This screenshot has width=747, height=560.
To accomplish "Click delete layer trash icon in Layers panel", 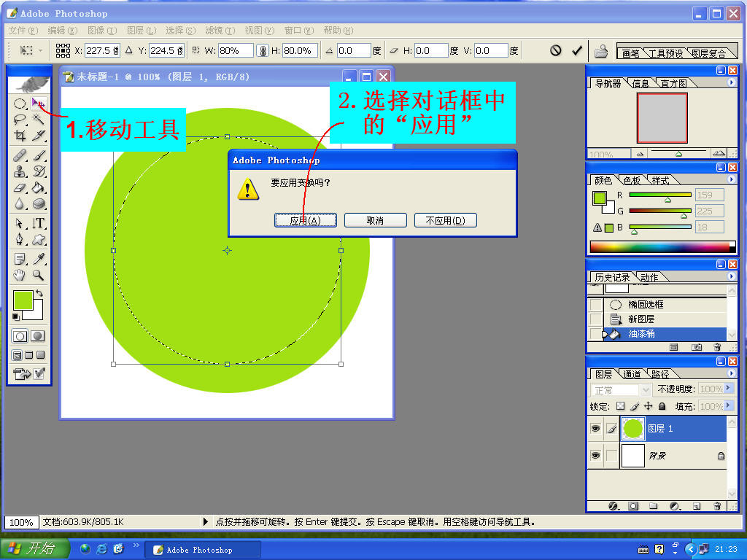I will point(718,506).
